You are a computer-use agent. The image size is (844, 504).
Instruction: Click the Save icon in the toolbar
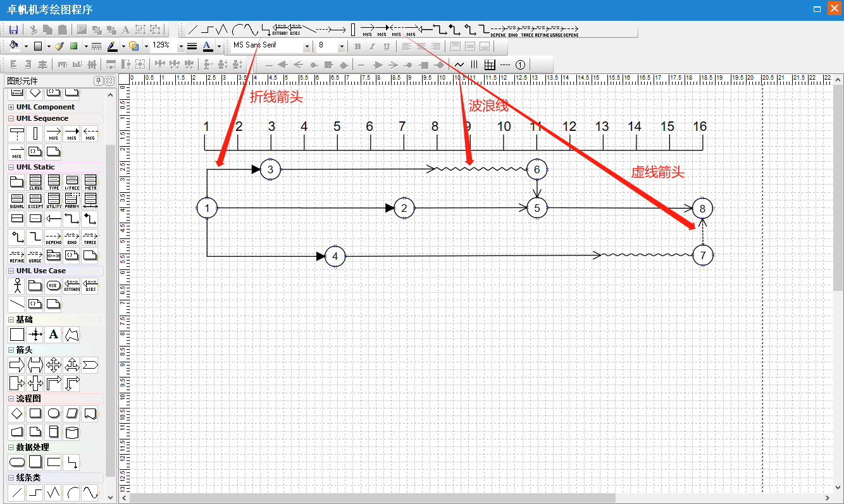click(14, 30)
